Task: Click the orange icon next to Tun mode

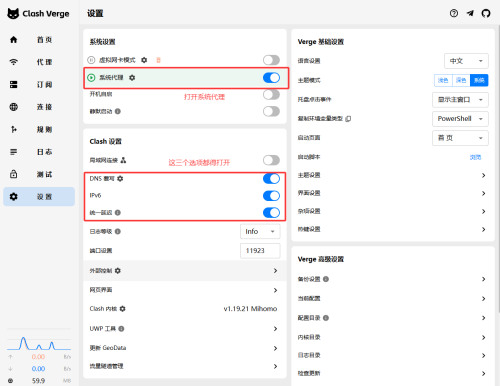Action: point(159,60)
